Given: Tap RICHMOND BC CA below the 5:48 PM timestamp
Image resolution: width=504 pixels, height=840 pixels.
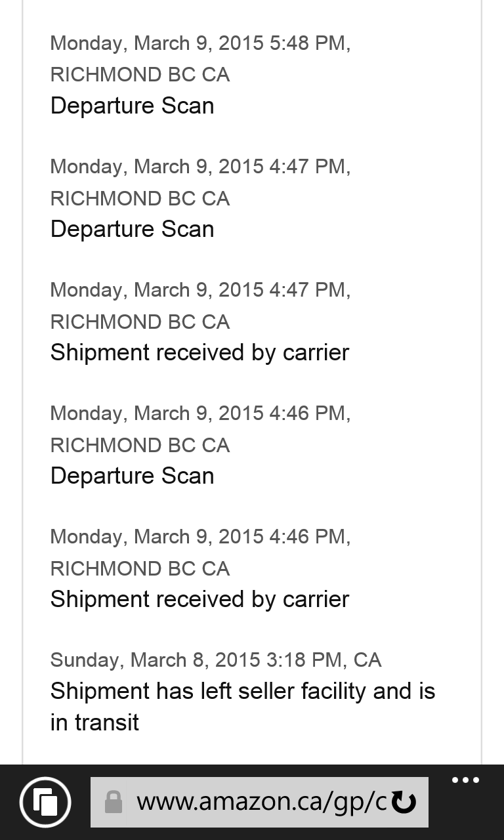Looking at the screenshot, I should click(x=140, y=75).
